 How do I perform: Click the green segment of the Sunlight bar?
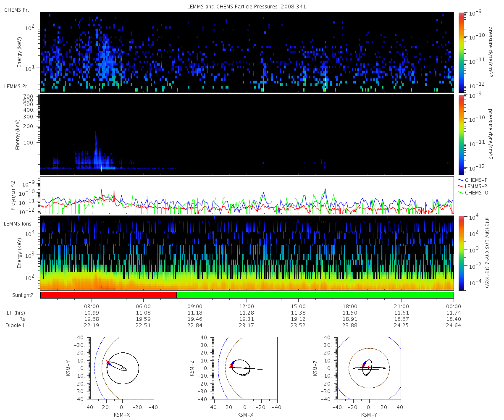(315, 295)
